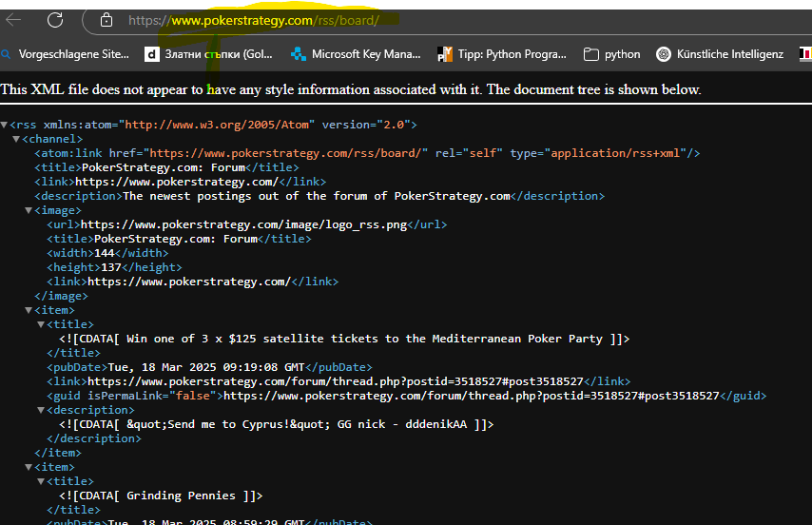The height and width of the screenshot is (525, 812).
Task: Click the CDATA text Grinding Pennies
Action: pos(161,496)
